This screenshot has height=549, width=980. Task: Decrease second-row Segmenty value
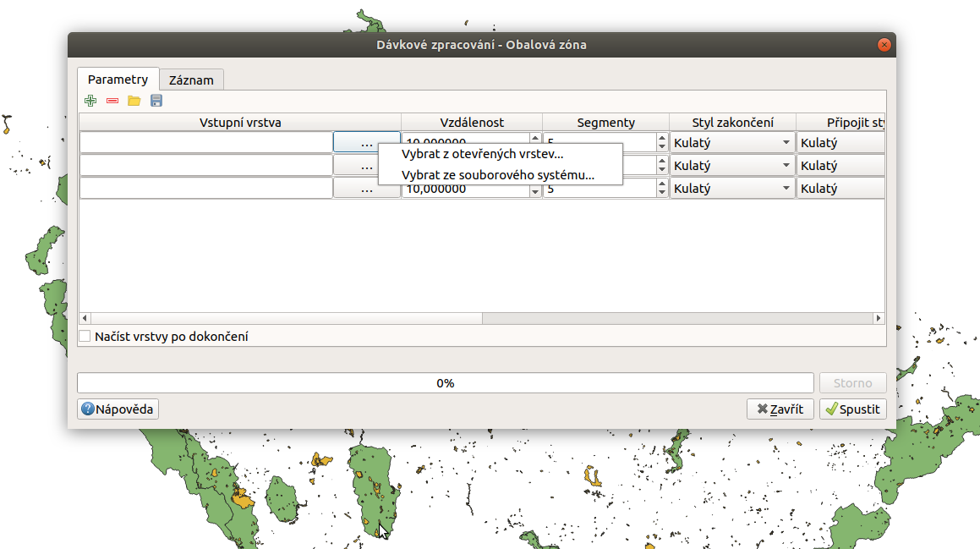(x=662, y=170)
